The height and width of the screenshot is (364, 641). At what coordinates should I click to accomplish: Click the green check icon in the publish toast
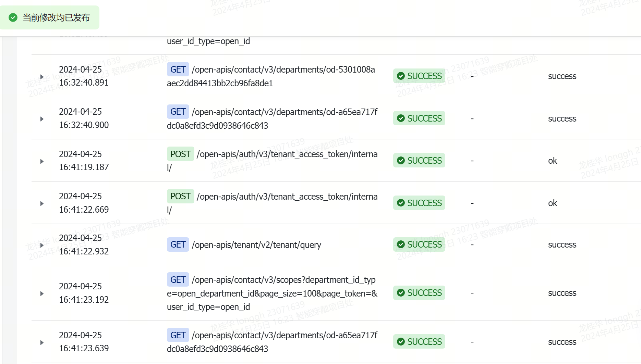(x=13, y=17)
